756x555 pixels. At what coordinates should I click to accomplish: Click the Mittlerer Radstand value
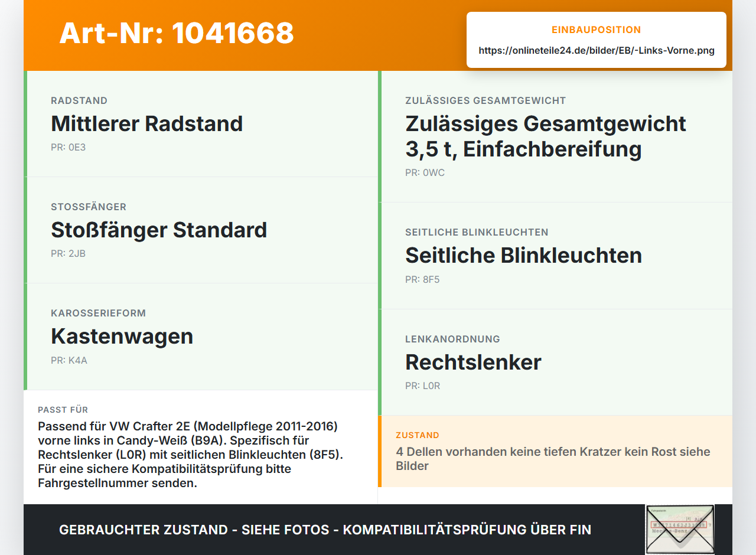tap(147, 123)
